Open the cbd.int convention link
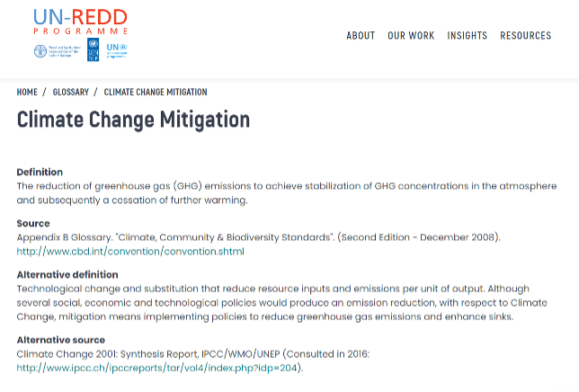 (130, 252)
